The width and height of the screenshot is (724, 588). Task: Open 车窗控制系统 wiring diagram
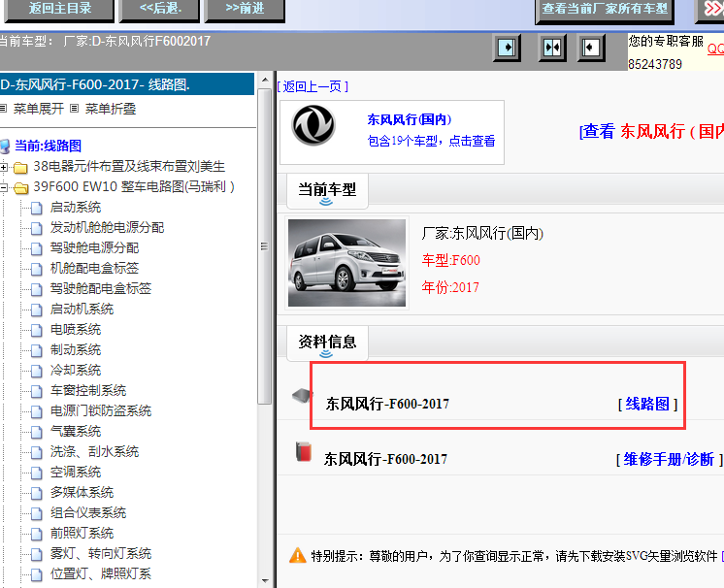click(x=88, y=390)
